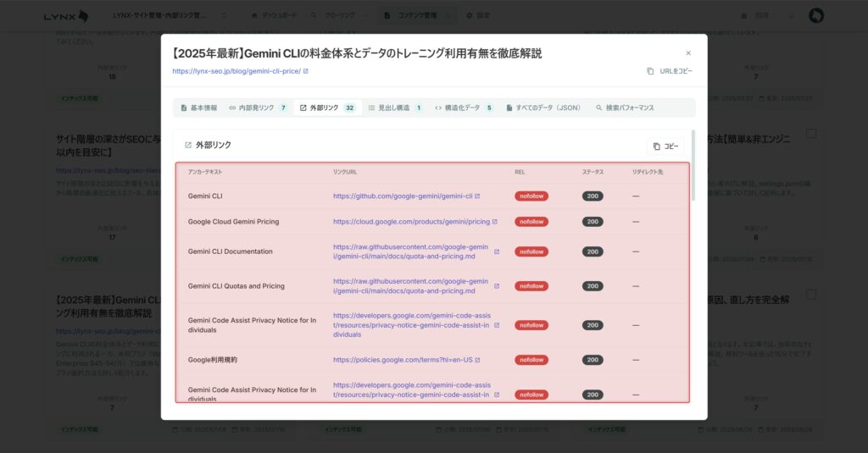868x453 pixels.
Task: Open the lynx-seo.jp gemini-cli-price link
Action: [236, 71]
